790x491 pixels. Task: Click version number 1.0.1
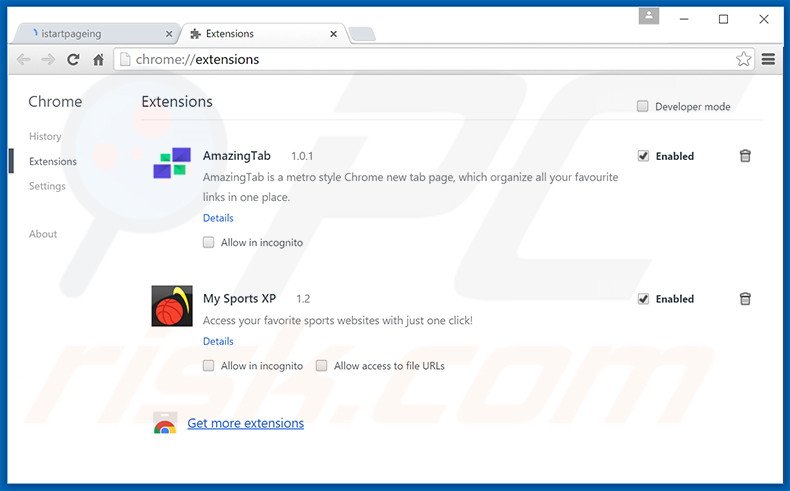click(x=302, y=157)
